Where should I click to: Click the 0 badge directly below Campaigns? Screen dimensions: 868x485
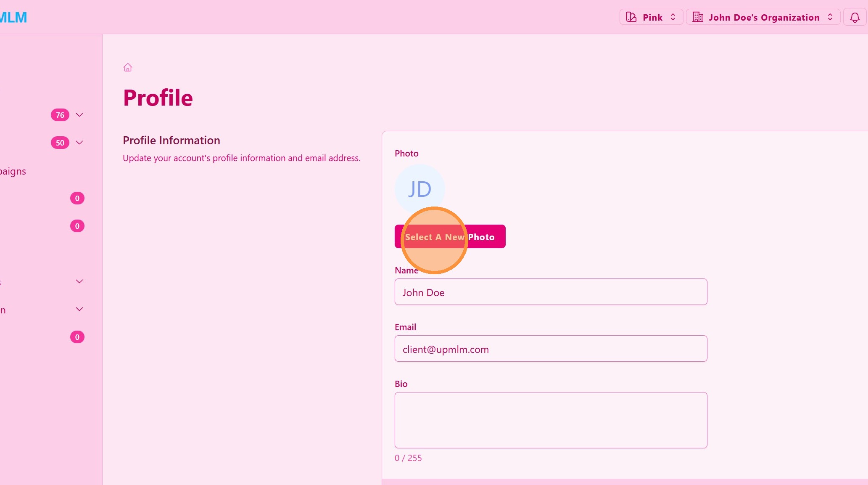tap(77, 198)
